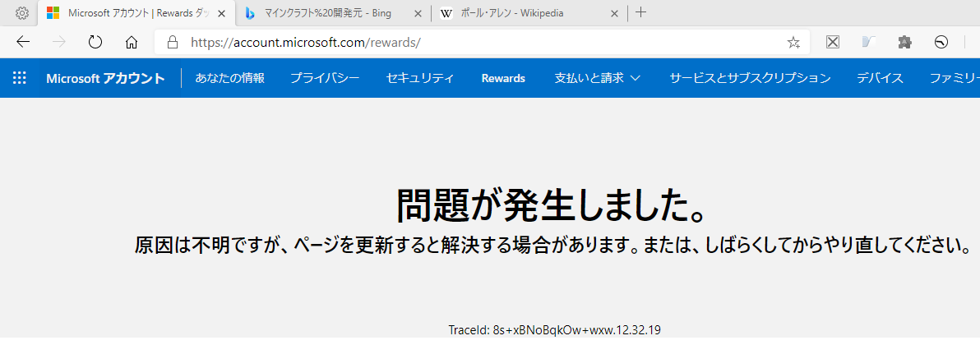This screenshot has width=980, height=354.
Task: Click the TraceId text line
Action: pos(554,329)
